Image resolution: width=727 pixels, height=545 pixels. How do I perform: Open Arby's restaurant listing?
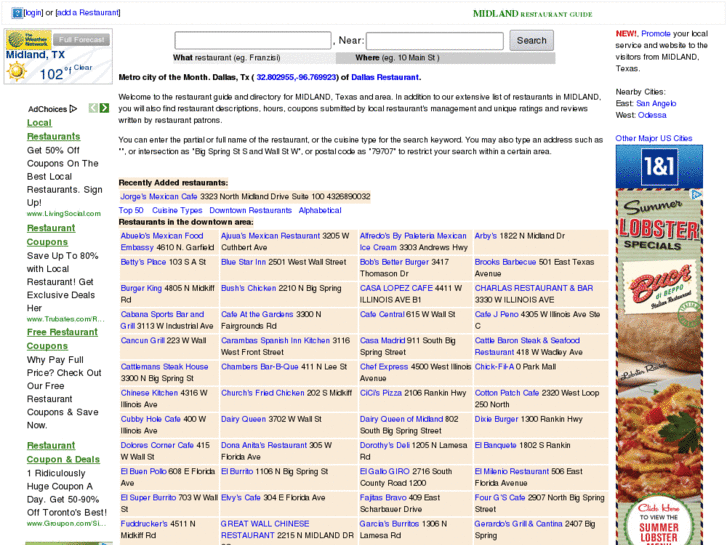pyautogui.click(x=485, y=236)
